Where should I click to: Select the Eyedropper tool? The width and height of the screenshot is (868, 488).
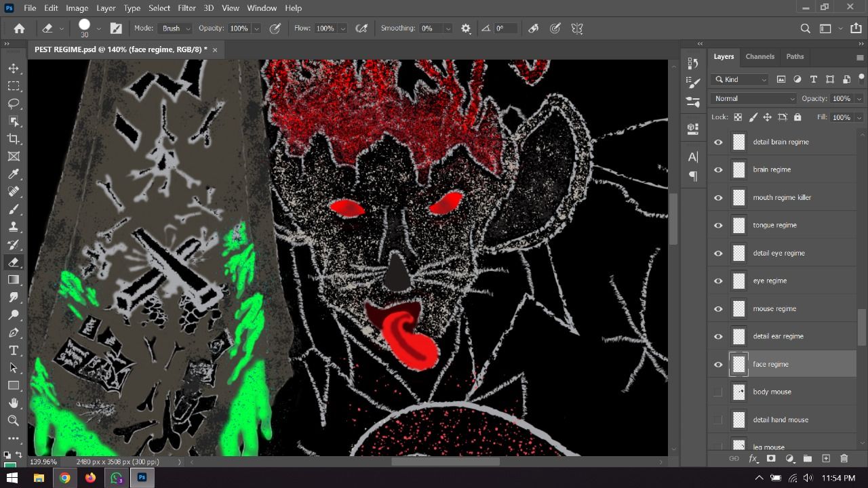(14, 174)
